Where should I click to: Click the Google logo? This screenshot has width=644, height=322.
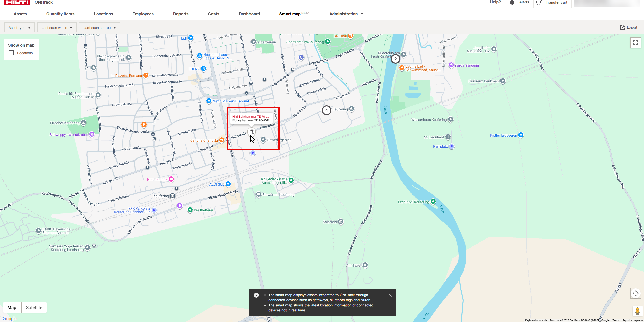tap(10, 319)
